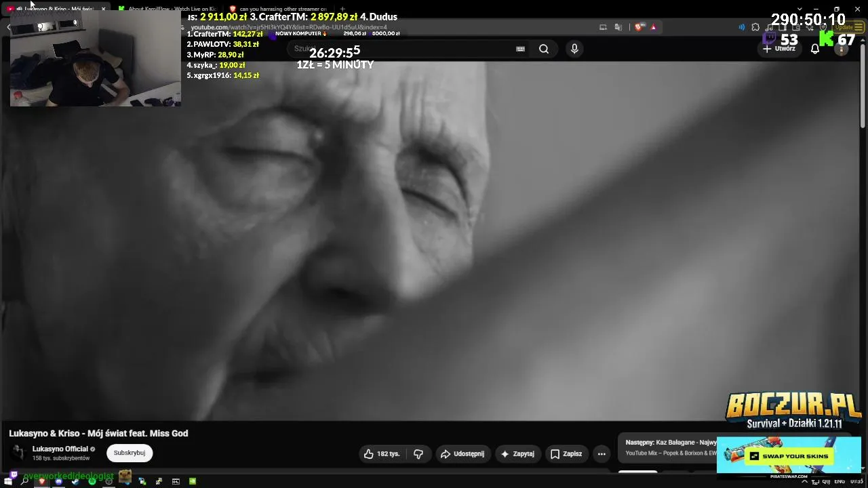Click the system tray volume icon

pos(826,481)
